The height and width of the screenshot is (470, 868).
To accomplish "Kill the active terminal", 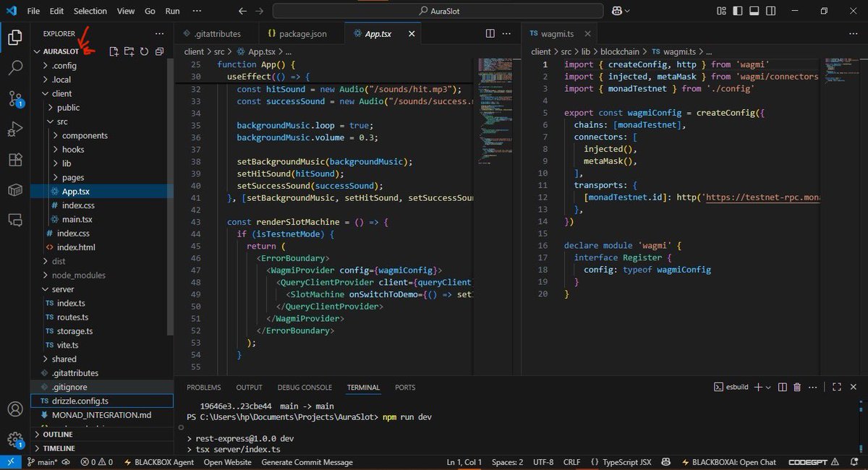I will (797, 387).
